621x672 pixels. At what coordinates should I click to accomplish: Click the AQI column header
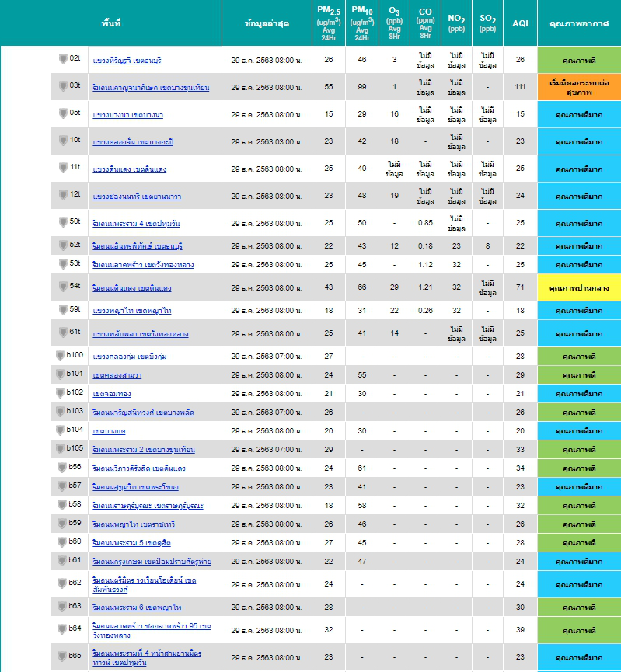pyautogui.click(x=520, y=23)
